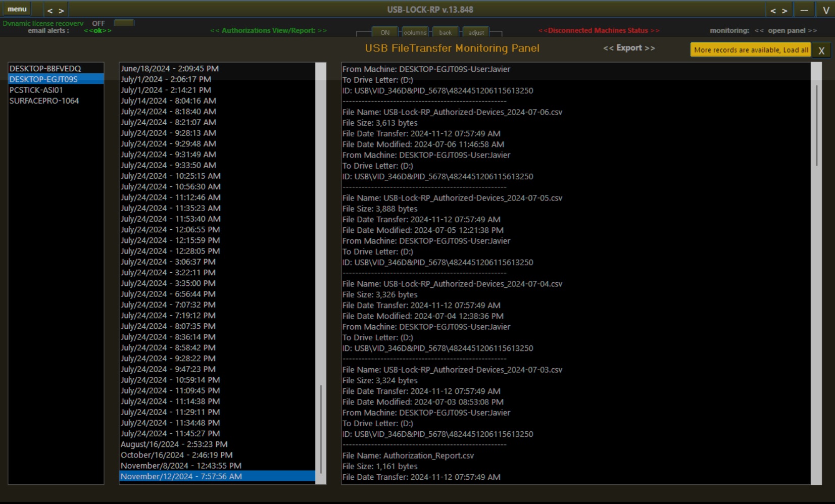Click the Authorization_Report.csv file name line
This screenshot has width=835, height=504.
408,456
